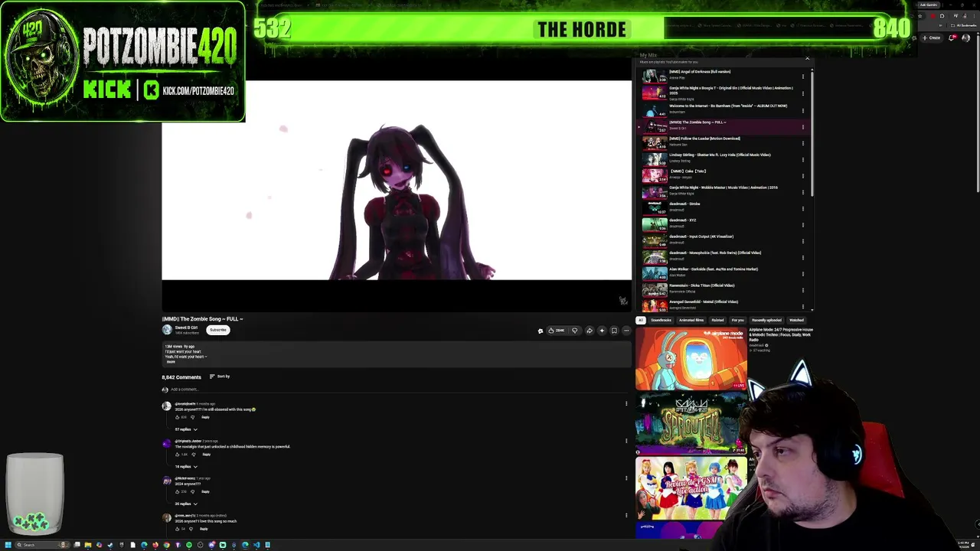Expand the 18 replies thread
Image resolution: width=980 pixels, height=551 pixels.
tap(186, 466)
